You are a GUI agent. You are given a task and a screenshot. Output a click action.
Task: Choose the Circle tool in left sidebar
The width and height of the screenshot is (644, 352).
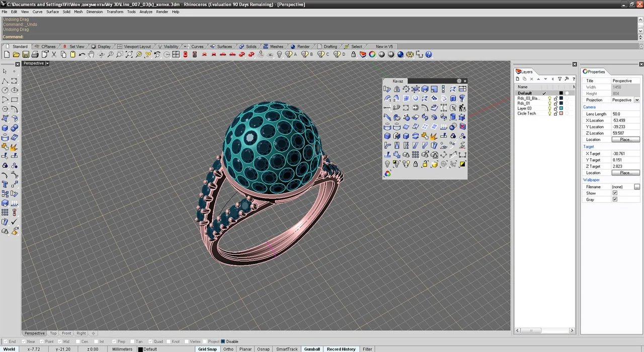5,90
